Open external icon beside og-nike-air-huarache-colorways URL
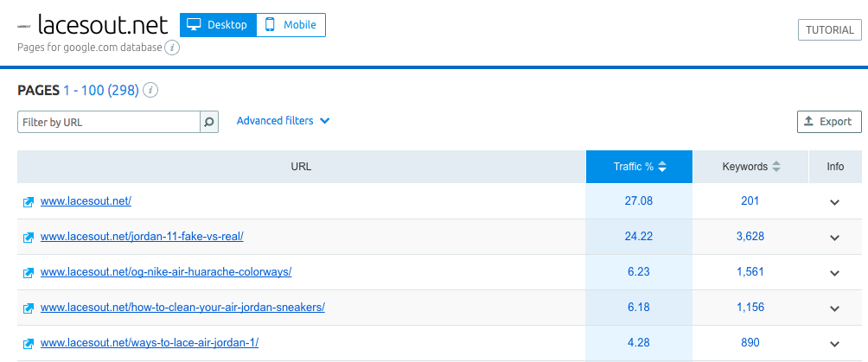 point(29,273)
